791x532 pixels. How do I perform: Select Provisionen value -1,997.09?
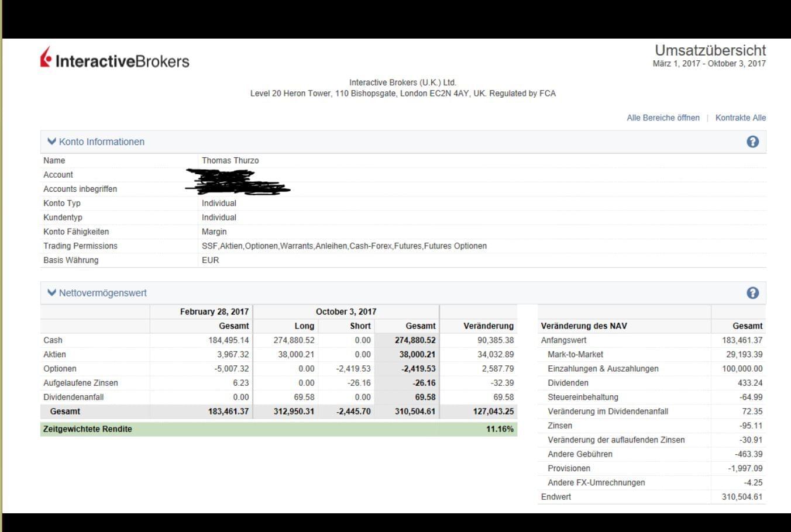[745, 468]
